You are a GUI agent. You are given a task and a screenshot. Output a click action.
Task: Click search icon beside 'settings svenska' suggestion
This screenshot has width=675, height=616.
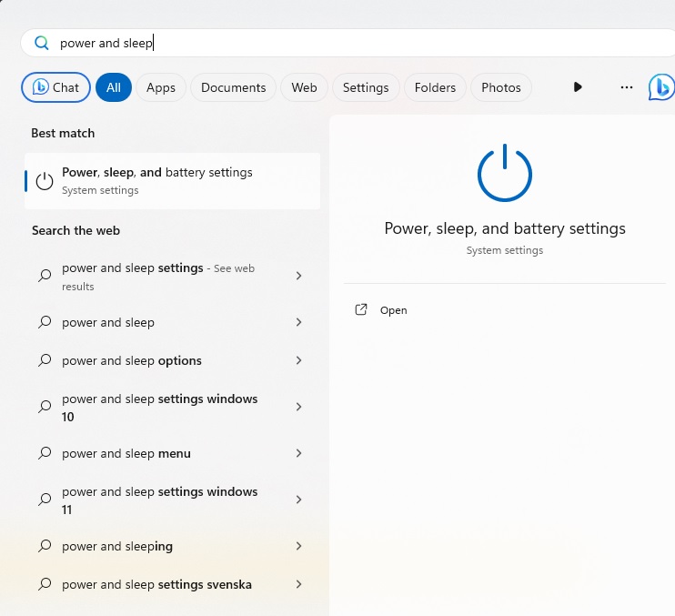point(45,584)
